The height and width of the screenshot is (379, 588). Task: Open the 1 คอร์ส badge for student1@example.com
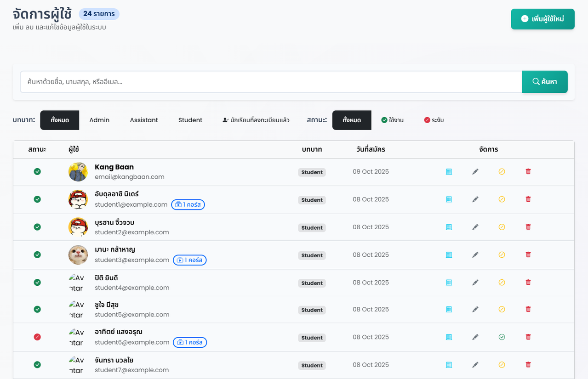(188, 204)
